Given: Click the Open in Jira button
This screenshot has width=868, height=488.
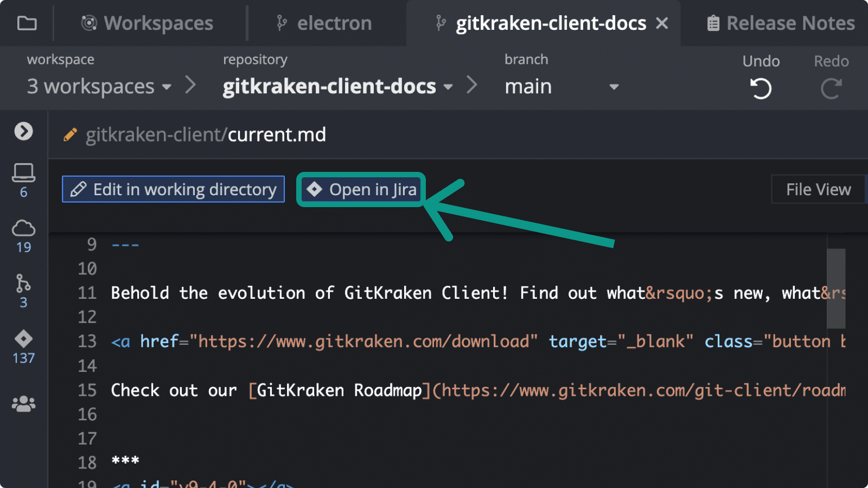Looking at the screenshot, I should pos(361,189).
